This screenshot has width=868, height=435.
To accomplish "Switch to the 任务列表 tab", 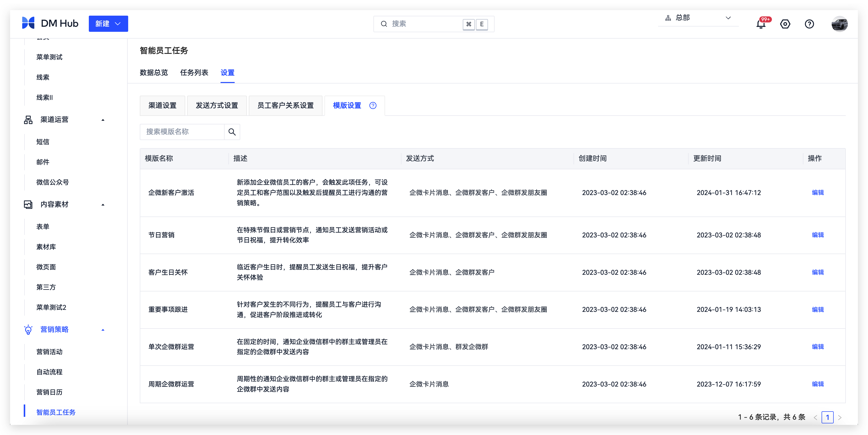I will pyautogui.click(x=194, y=72).
